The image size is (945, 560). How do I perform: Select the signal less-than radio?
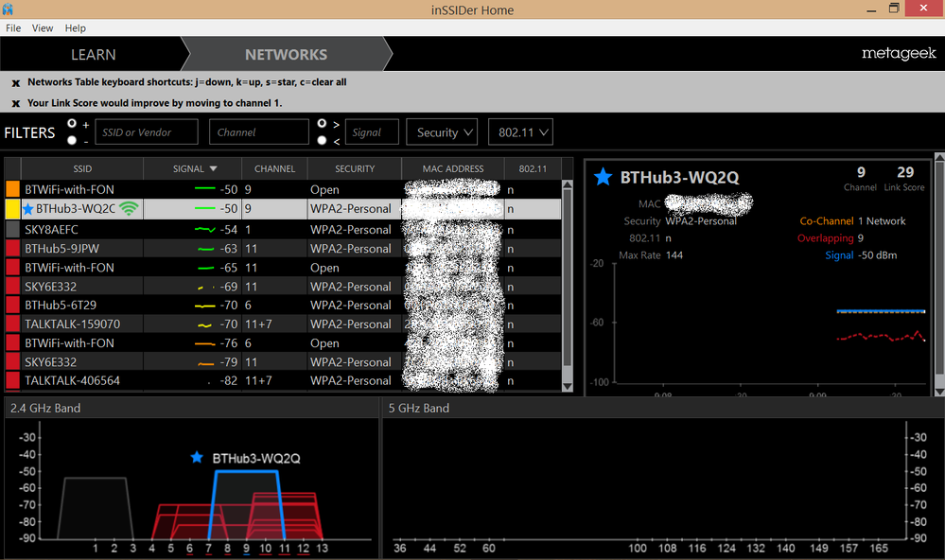(322, 140)
